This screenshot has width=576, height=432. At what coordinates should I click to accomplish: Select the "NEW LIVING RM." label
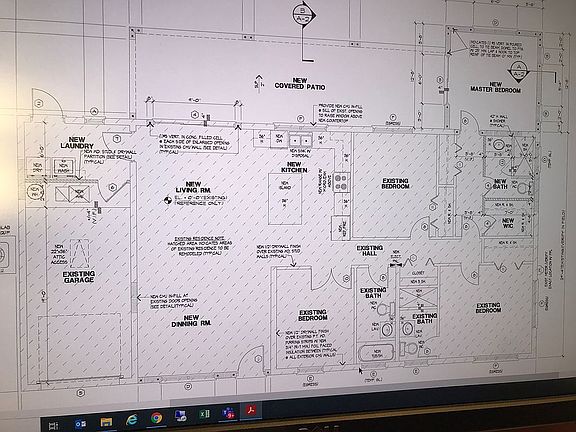(x=193, y=187)
